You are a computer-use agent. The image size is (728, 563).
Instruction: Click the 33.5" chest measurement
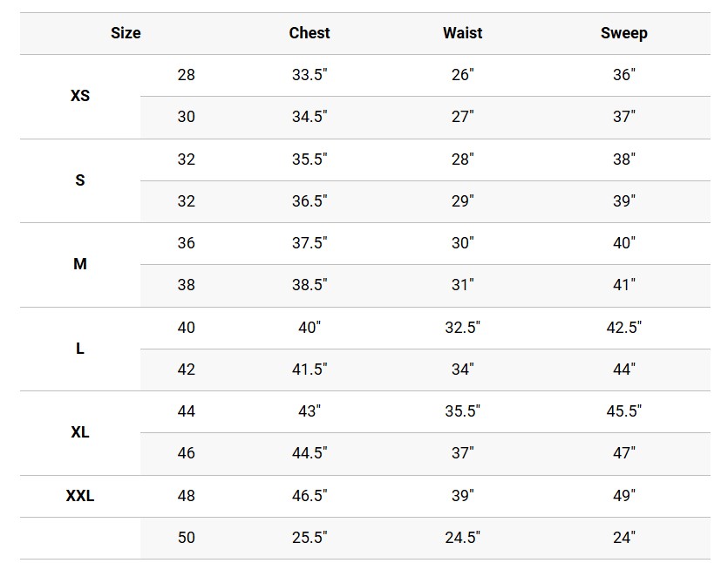tap(310, 75)
